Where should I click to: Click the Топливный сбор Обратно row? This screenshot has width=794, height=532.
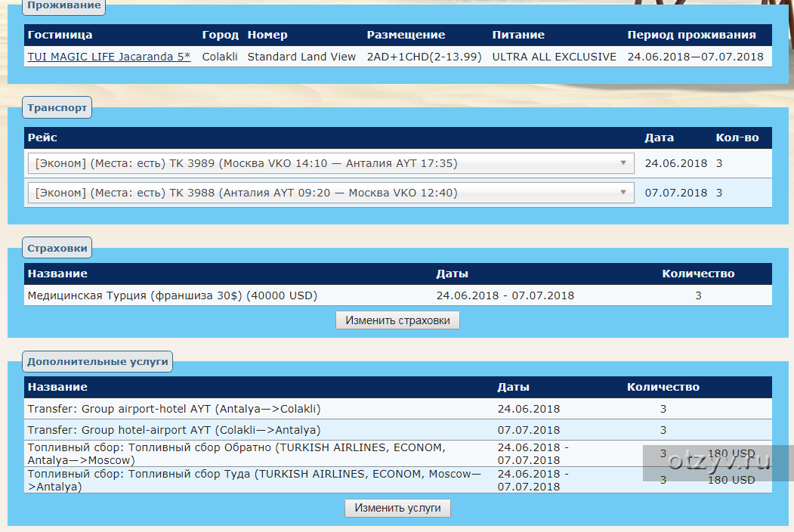pyautogui.click(x=397, y=454)
